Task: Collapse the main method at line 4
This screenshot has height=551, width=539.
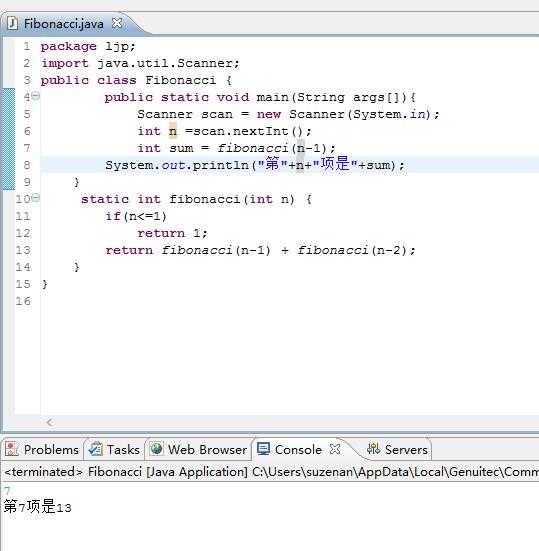Action: 36,96
